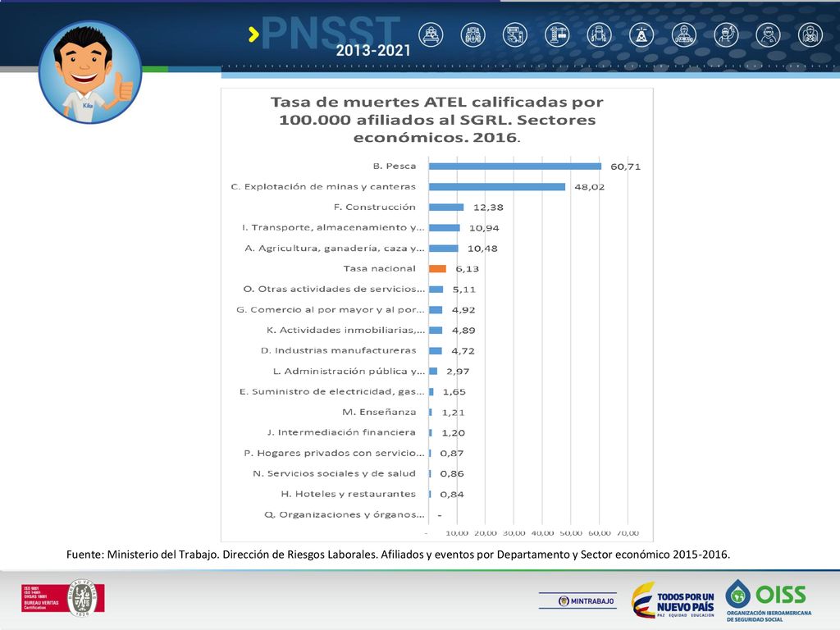Image resolution: width=840 pixels, height=630 pixels.
Task: Click the crane tower sector icon
Action: pyautogui.click(x=557, y=35)
